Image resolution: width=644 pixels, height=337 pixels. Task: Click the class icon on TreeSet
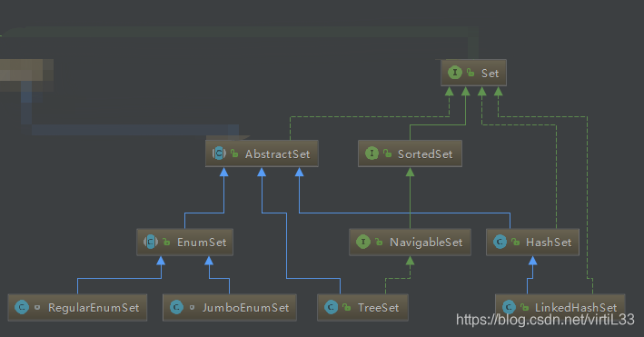331,307
